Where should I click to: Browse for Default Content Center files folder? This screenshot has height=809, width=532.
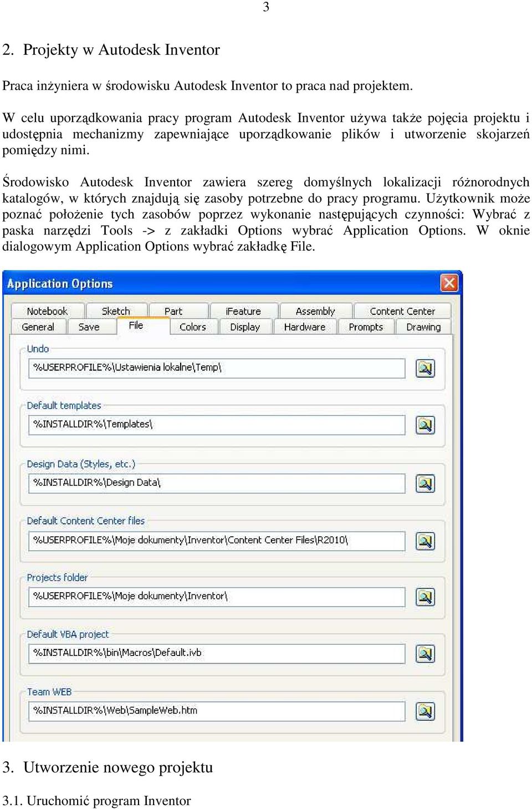(425, 541)
